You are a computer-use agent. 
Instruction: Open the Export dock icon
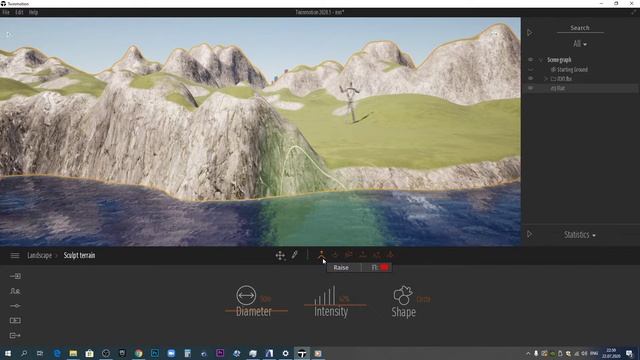coord(15,335)
